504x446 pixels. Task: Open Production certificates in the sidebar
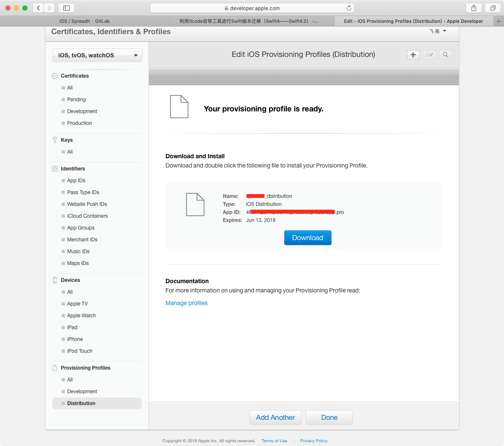(79, 123)
